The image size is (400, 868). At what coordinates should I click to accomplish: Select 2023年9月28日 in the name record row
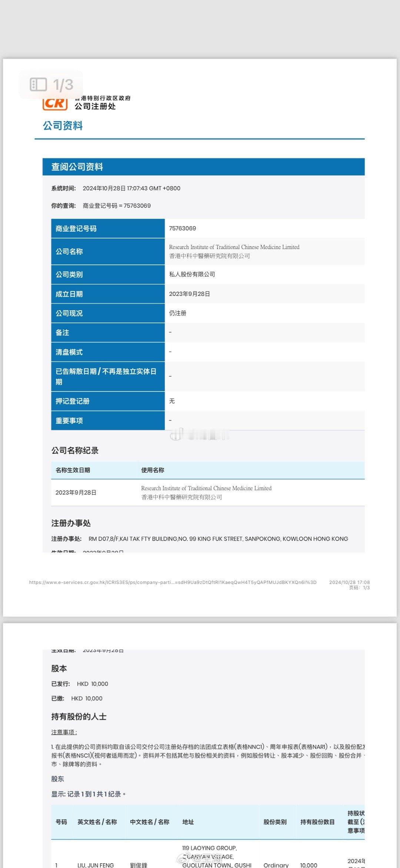pos(76,493)
